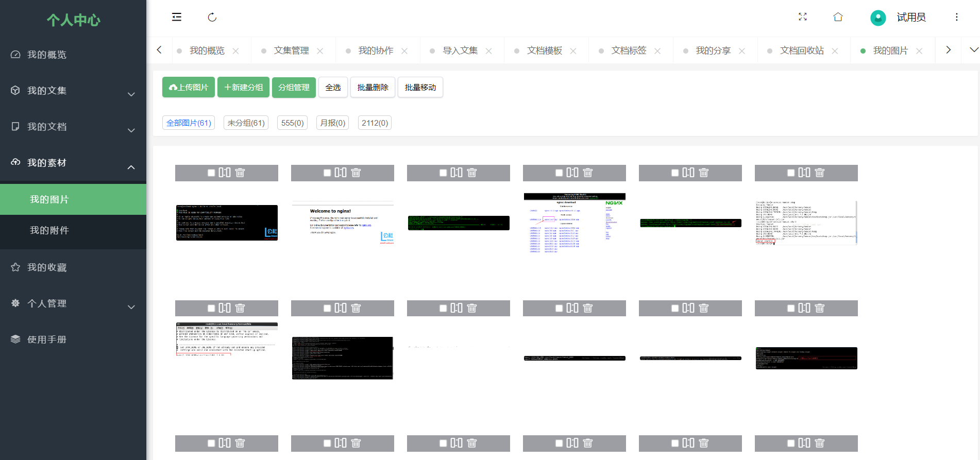Filter by 月报(0) group tag
This screenshot has width=980, height=460.
[332, 123]
